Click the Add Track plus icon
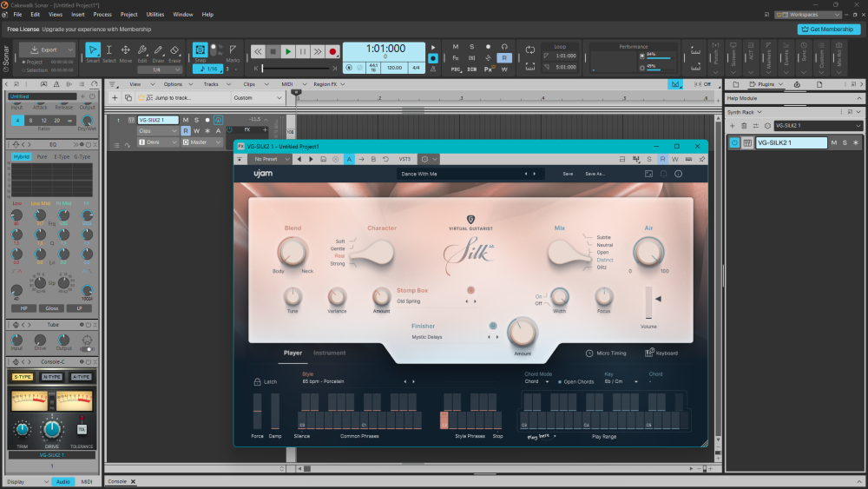The image size is (868, 489). [x=115, y=97]
